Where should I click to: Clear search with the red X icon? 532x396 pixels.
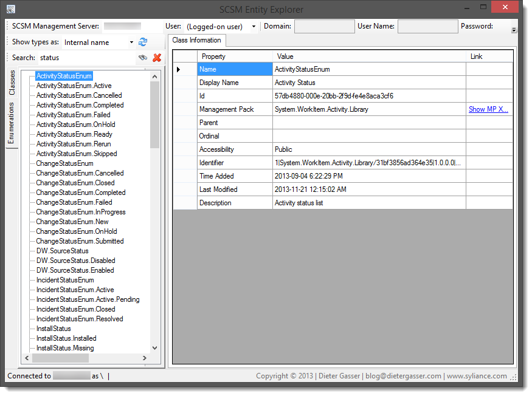pos(157,58)
